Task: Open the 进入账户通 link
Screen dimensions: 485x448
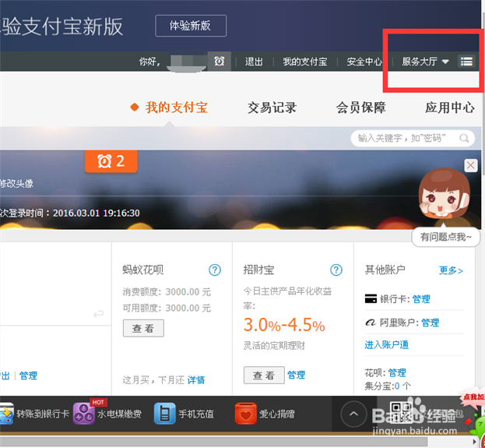Action: (x=387, y=344)
